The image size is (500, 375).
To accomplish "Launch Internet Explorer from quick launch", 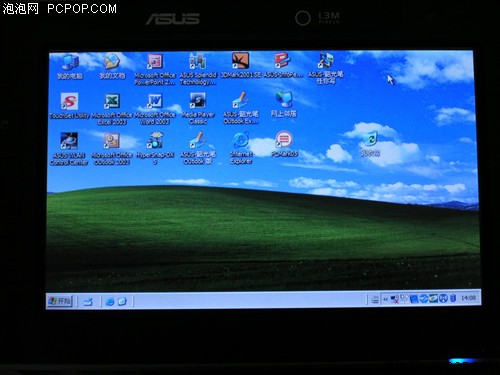I will tap(110, 302).
